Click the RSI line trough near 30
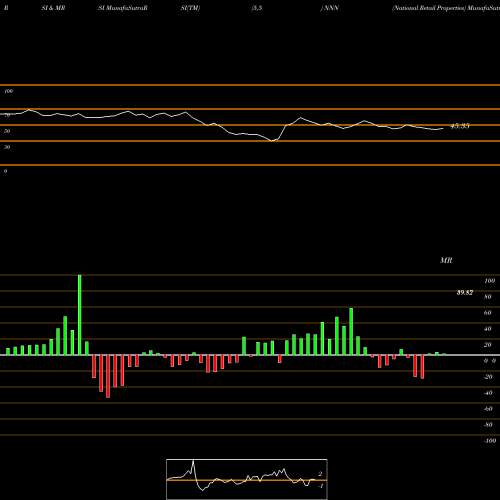Viewport: 500px width, 500px height. [273, 141]
